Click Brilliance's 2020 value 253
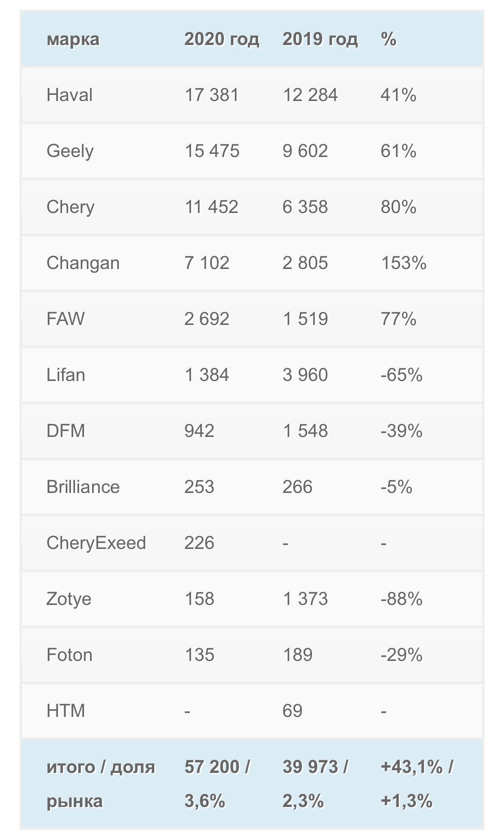The image size is (504, 835). tap(199, 487)
